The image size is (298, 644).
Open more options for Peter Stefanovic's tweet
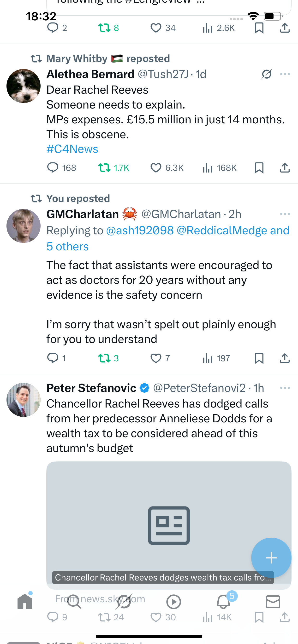(x=285, y=388)
